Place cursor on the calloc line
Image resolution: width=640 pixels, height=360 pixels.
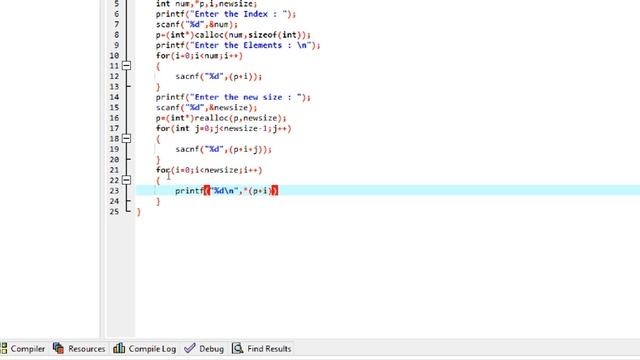pos(233,35)
